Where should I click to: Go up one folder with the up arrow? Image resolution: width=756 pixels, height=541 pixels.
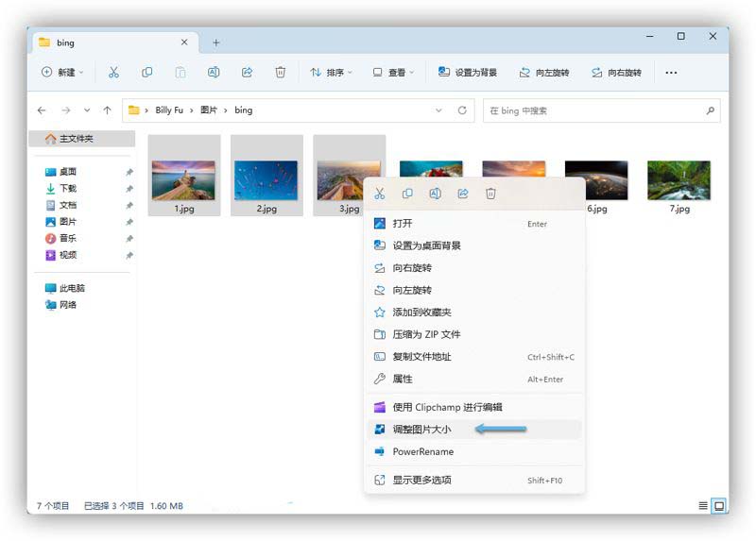[107, 110]
